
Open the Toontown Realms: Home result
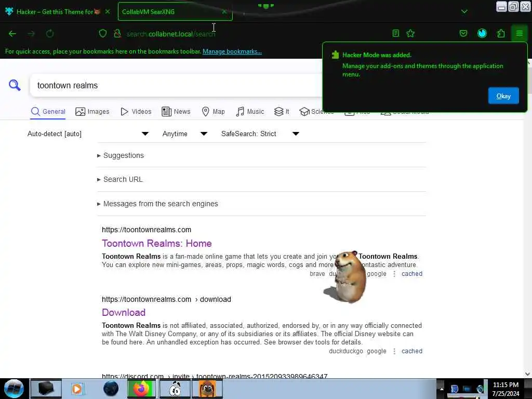(157, 243)
